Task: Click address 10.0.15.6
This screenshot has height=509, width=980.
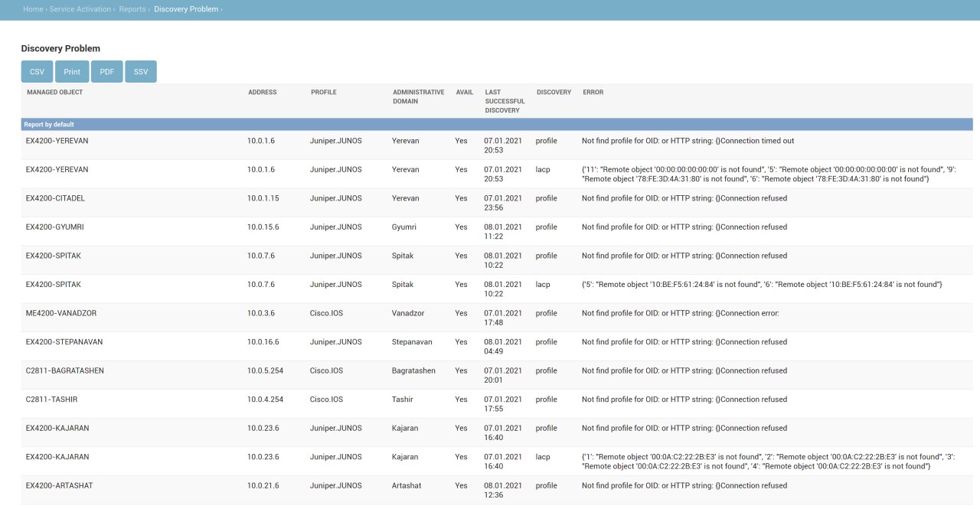Action: pos(263,227)
